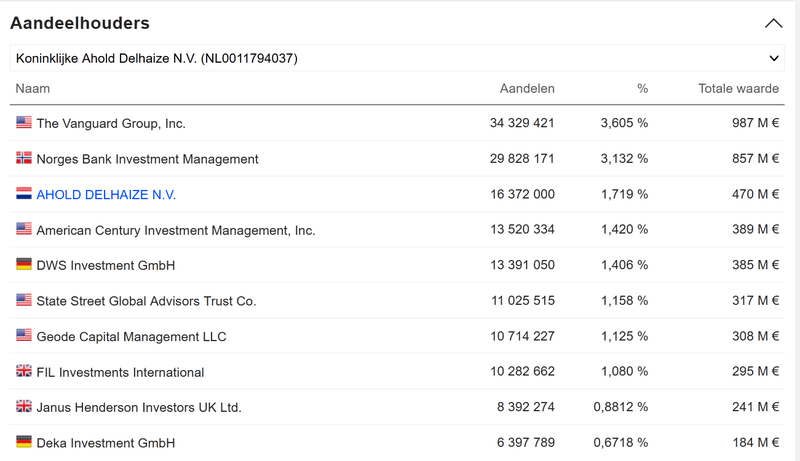Viewport: 800px width, 461px height.
Task: Select Norges Bank Investment Management name
Action: click(147, 159)
